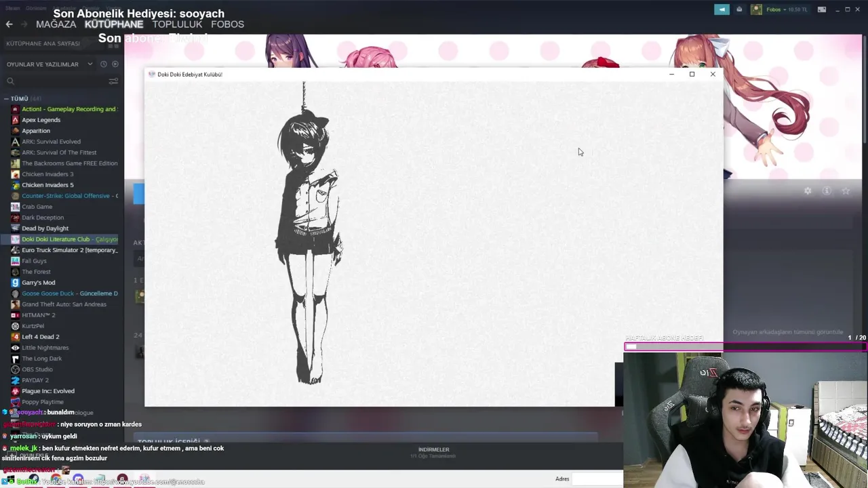This screenshot has height=488, width=868.
Task: Add game to favorites star icon
Action: pyautogui.click(x=846, y=191)
